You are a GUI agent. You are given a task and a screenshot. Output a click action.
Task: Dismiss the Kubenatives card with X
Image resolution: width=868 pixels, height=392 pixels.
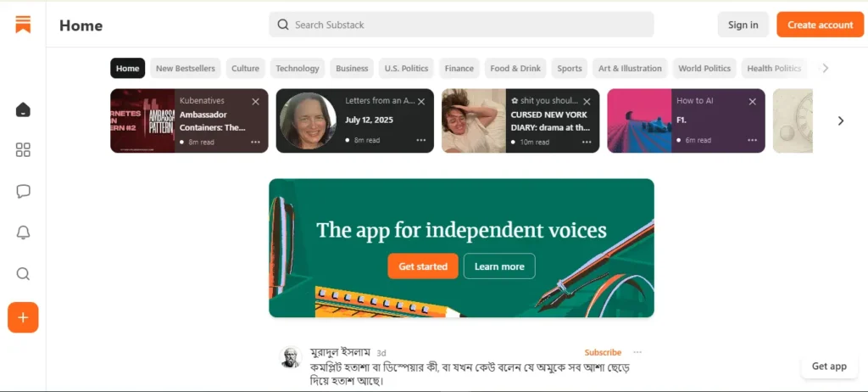255,102
